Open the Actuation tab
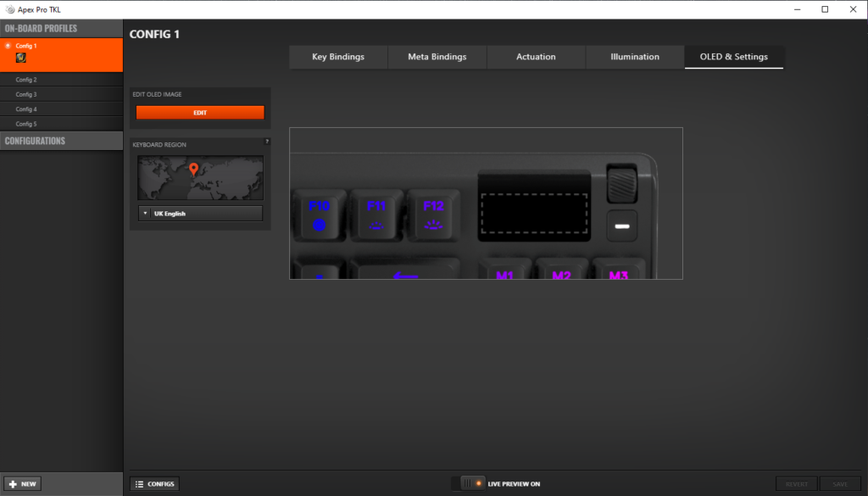This screenshot has height=496, width=868. tap(536, 57)
